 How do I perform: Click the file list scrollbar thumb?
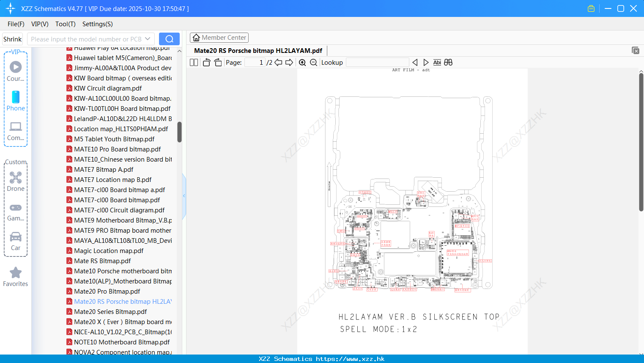179,132
